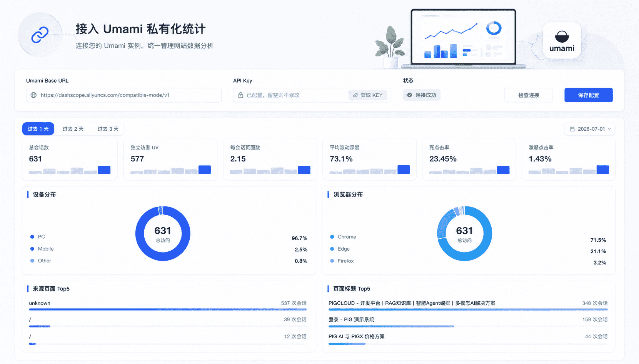The image size is (639, 364).
Task: Click the 96.7% device percentage
Action: click(x=299, y=238)
